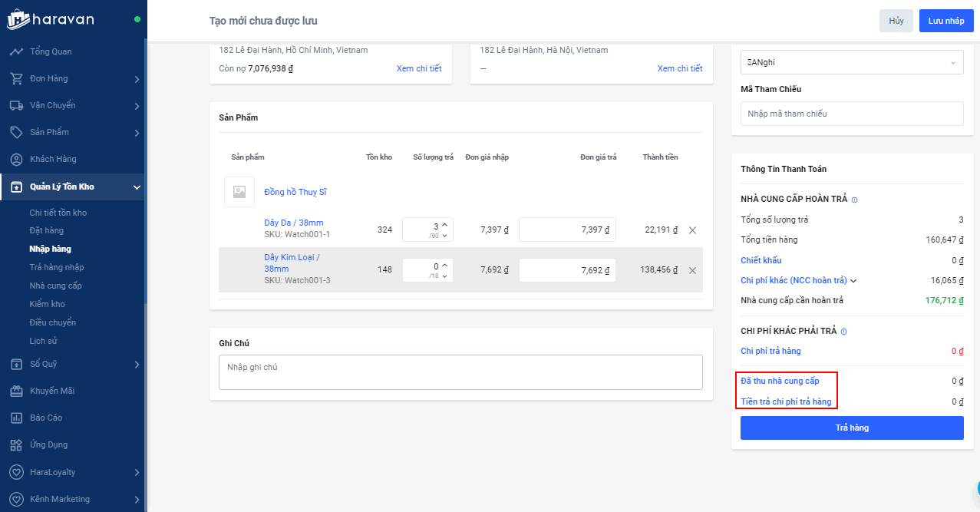
Task: Open Trả hàng nhập submenu item
Action: [57, 267]
